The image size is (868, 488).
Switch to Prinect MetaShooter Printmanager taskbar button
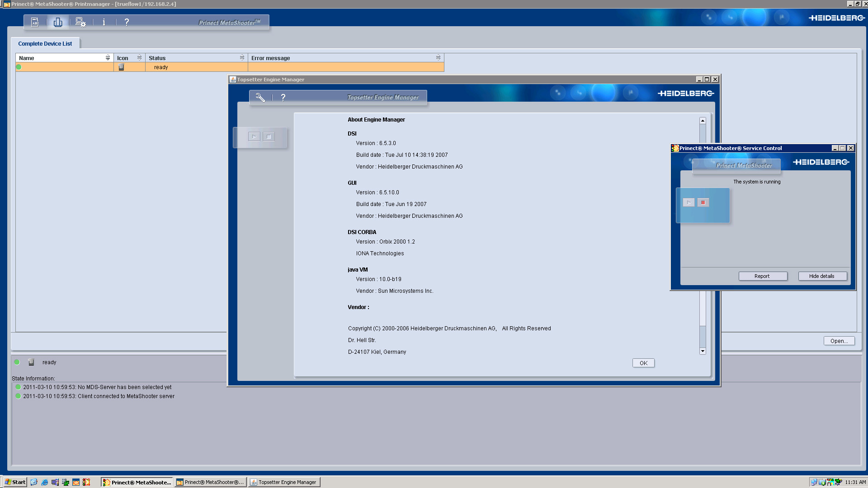[210, 482]
